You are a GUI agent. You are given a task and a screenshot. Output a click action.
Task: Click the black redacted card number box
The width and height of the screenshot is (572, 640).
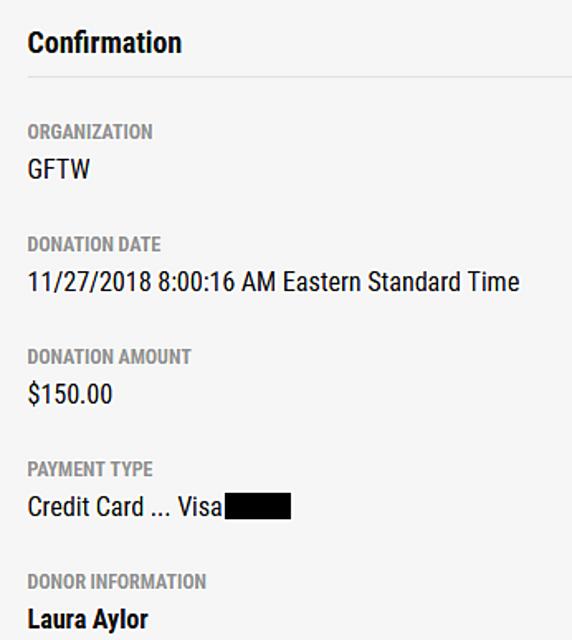[x=258, y=506]
